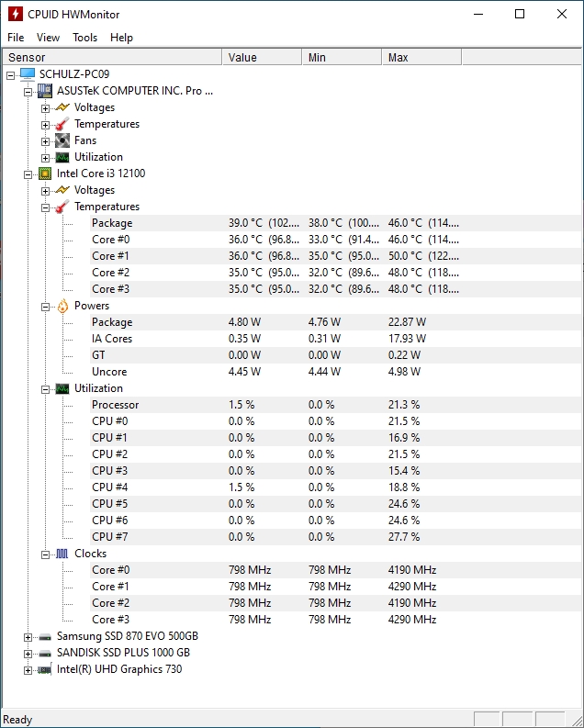The height and width of the screenshot is (728, 584).
Task: Expand the Samsung SSD 870 EVO node
Action: 28,637
